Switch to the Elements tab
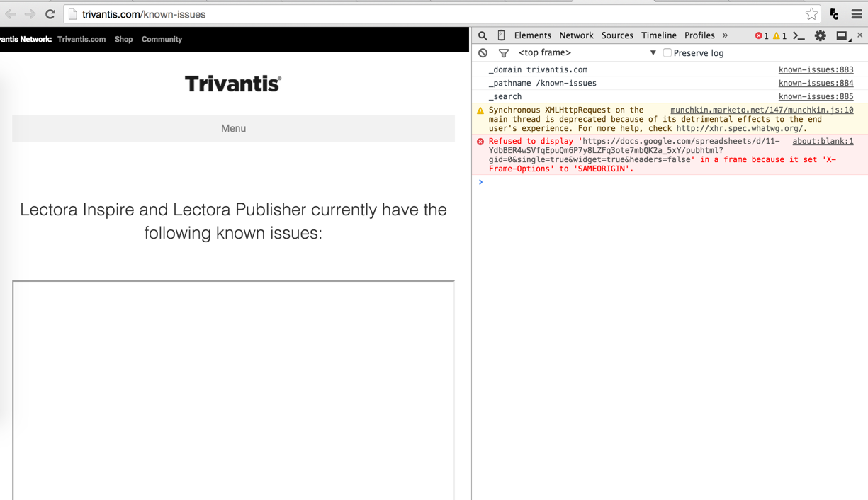 point(533,35)
